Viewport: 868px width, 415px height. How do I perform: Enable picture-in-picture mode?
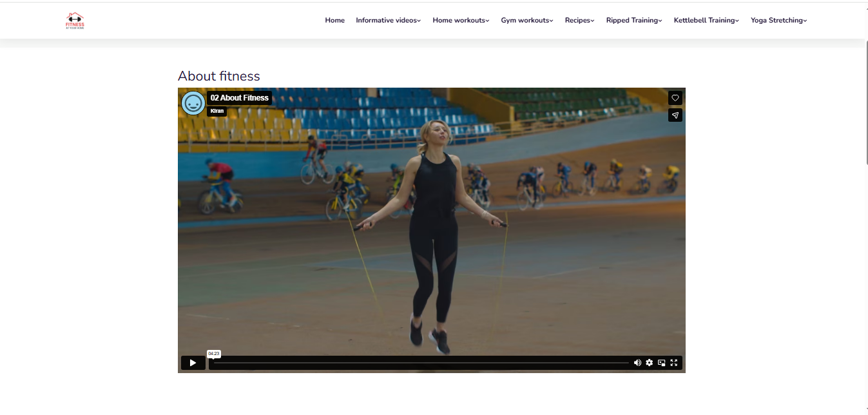click(x=662, y=363)
